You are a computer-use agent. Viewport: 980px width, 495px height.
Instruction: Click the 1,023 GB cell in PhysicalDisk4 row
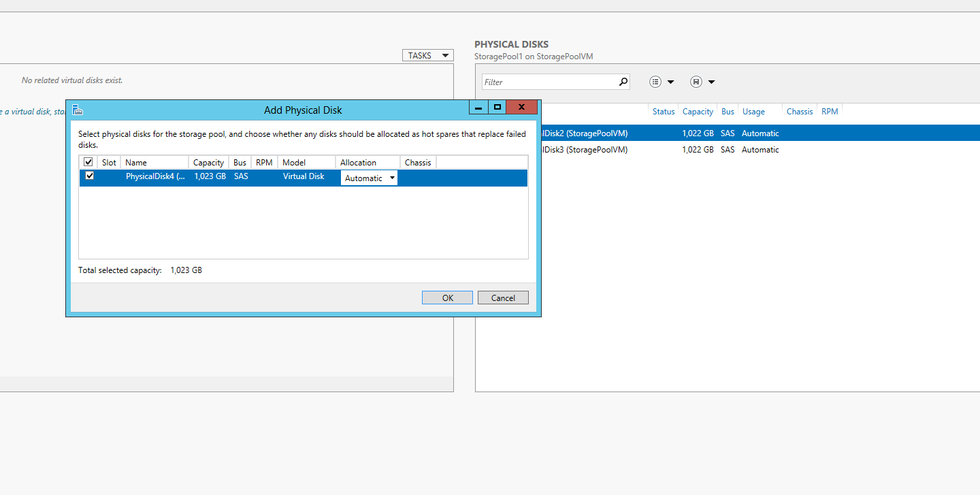pyautogui.click(x=210, y=176)
